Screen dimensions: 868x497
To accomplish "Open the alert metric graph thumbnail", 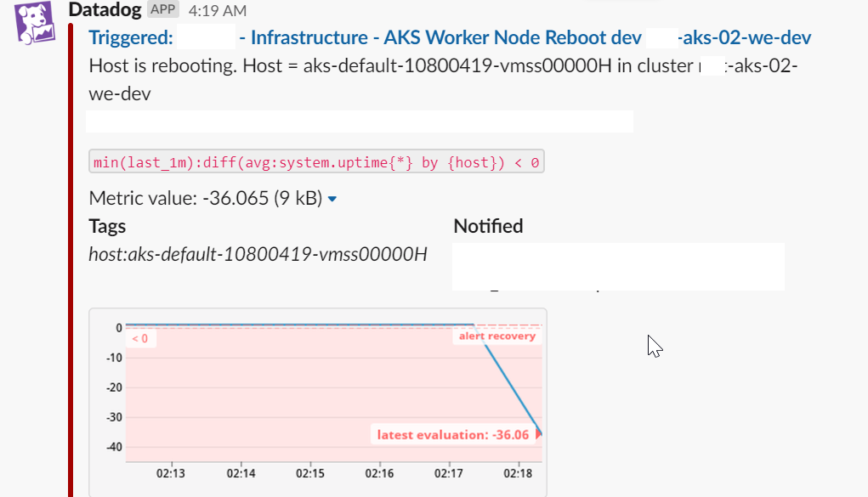I will coord(317,401).
